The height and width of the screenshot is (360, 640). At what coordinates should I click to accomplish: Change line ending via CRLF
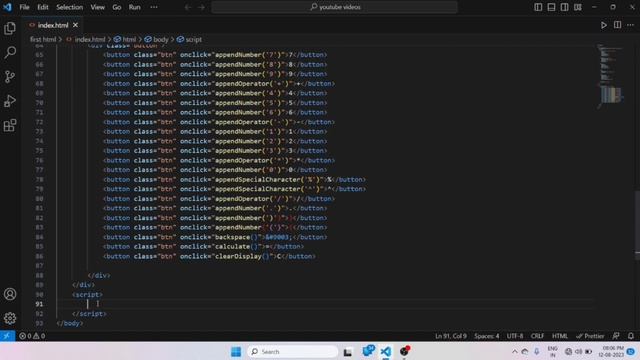(x=537, y=336)
